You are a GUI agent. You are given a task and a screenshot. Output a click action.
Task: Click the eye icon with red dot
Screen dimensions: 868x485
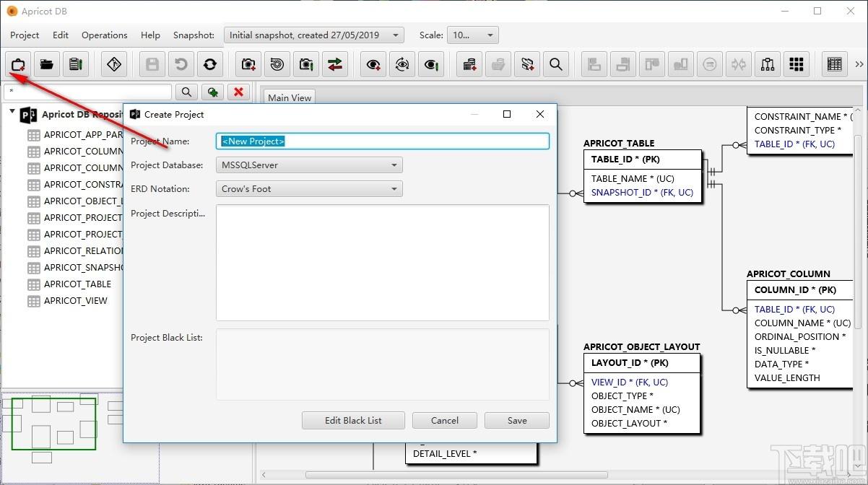click(x=373, y=64)
